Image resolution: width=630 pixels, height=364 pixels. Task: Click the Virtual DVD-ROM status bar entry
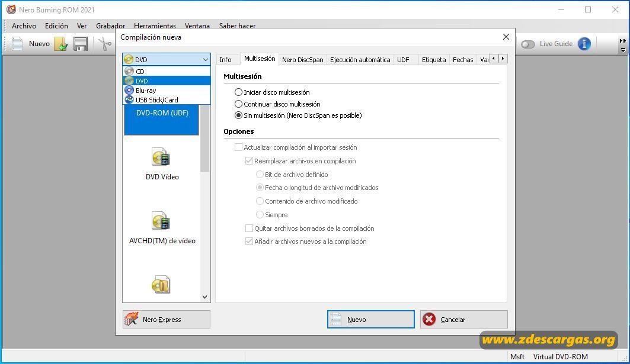(x=560, y=357)
